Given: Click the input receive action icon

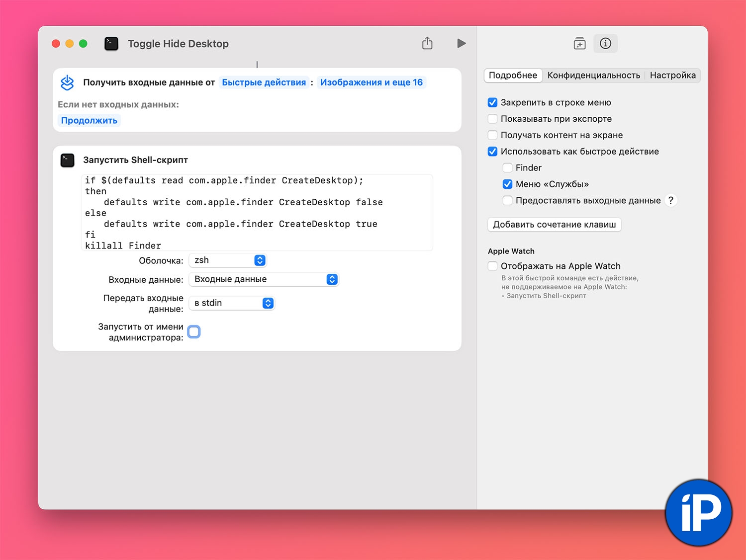Looking at the screenshot, I should point(67,82).
